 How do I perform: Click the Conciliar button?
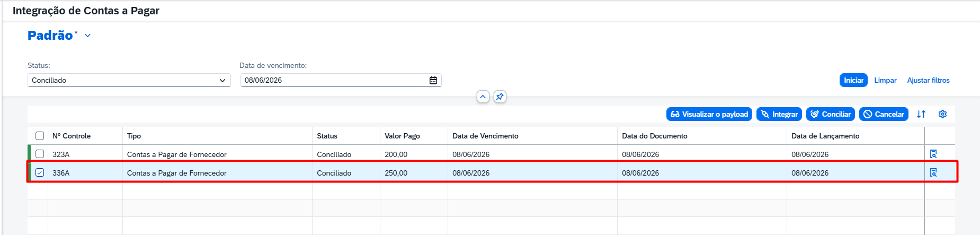tap(831, 114)
